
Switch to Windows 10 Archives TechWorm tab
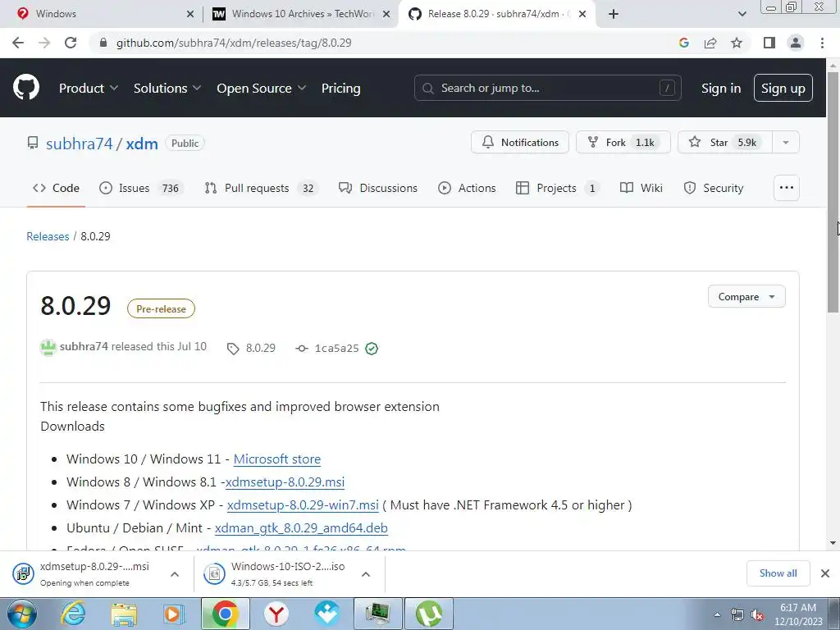(x=301, y=14)
